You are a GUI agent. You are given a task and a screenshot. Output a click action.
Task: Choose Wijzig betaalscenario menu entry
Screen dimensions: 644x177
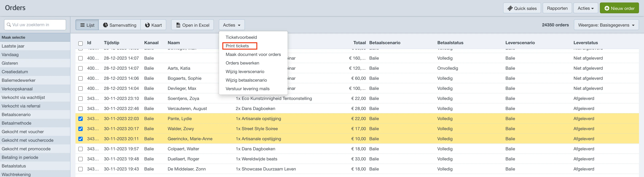[246, 80]
